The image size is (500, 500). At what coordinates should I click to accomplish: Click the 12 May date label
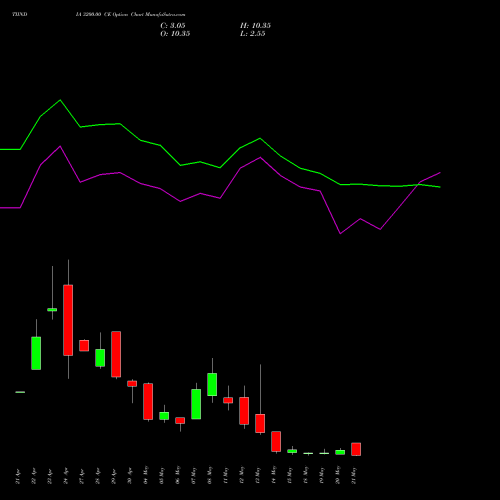(242, 475)
